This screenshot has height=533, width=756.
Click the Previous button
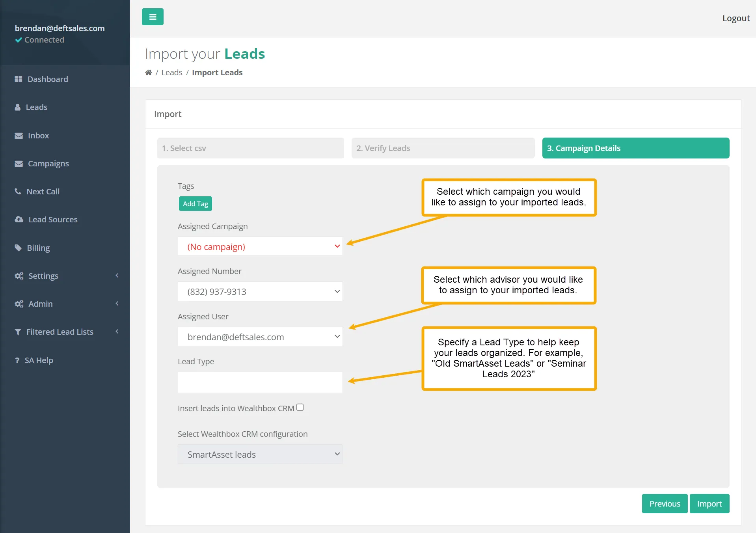tap(665, 504)
